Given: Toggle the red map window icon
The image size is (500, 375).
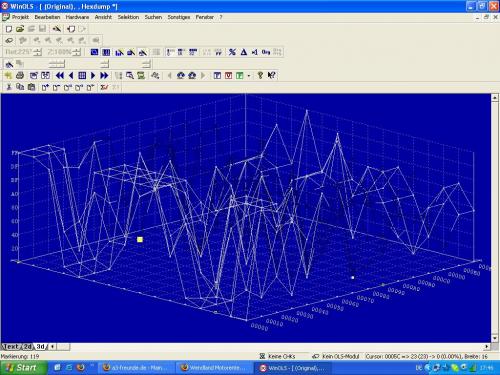Looking at the screenshot, I should 228,76.
